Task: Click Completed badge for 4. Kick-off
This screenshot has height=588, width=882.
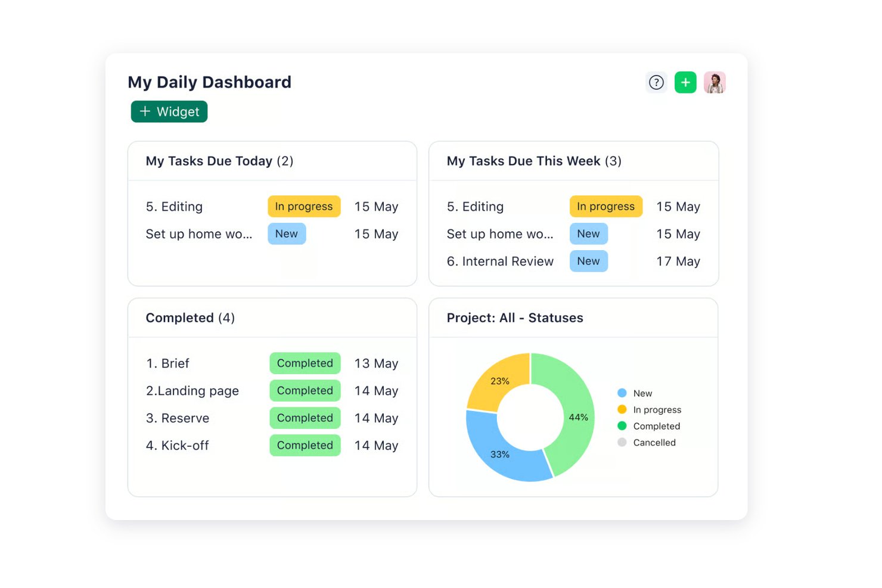Action: coord(305,445)
